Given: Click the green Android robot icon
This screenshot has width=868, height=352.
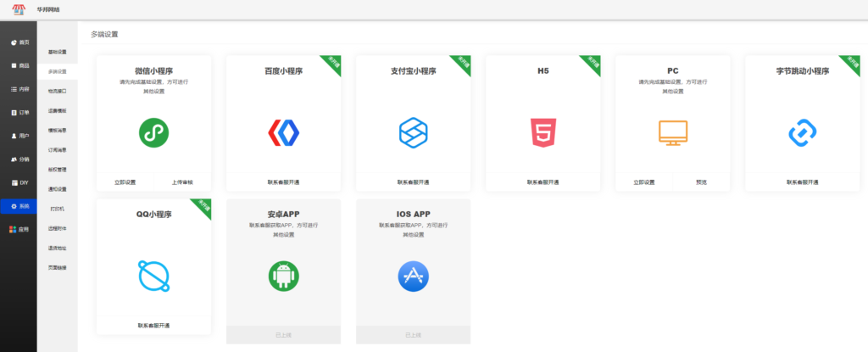Looking at the screenshot, I should tap(283, 276).
